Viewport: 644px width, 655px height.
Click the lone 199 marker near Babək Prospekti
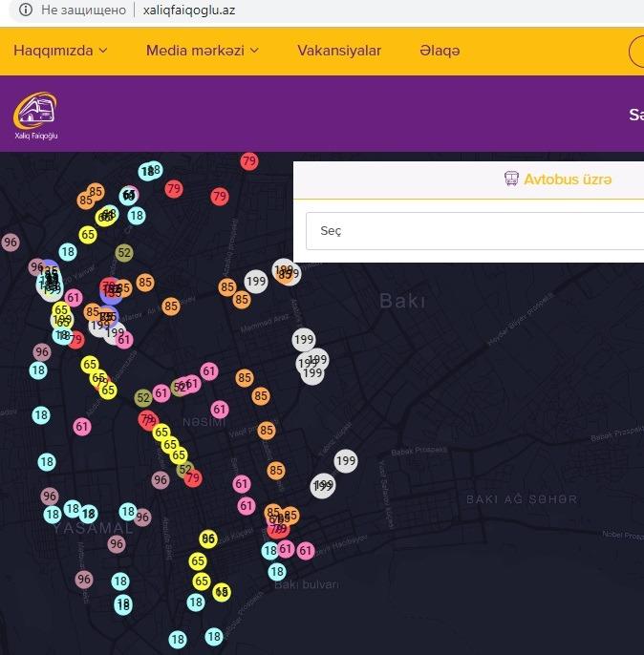[345, 461]
